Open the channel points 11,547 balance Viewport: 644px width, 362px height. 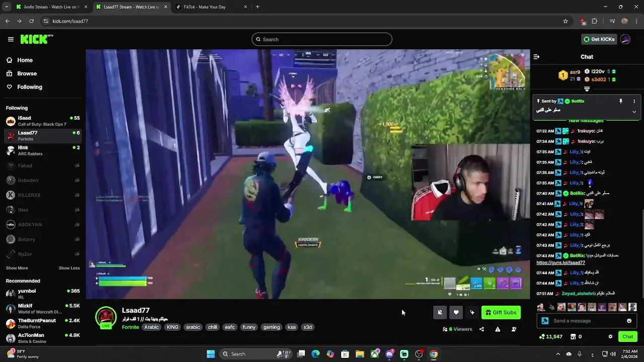point(550,337)
